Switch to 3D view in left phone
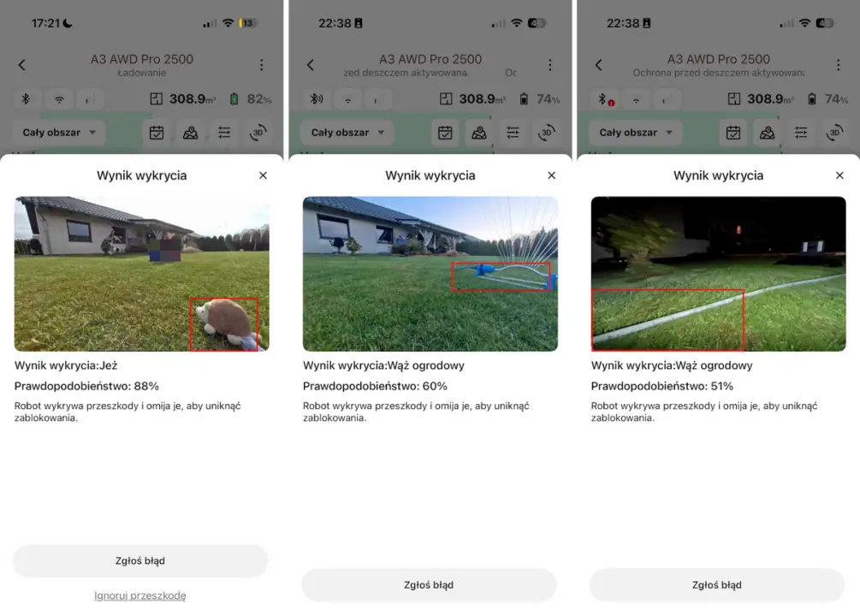 [258, 133]
